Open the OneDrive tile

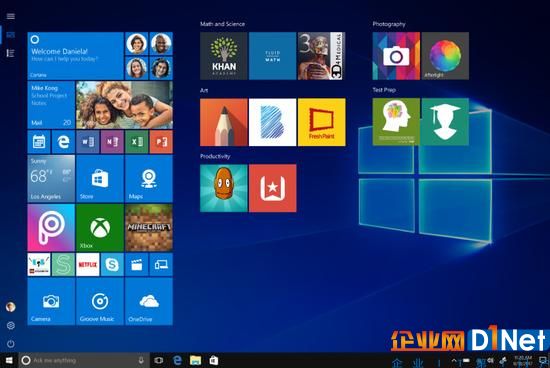(149, 301)
